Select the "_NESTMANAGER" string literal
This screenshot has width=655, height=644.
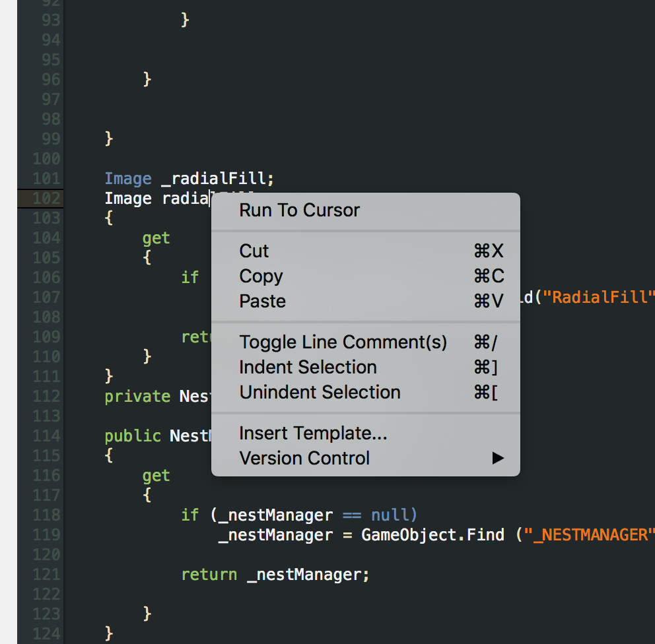[x=586, y=534]
